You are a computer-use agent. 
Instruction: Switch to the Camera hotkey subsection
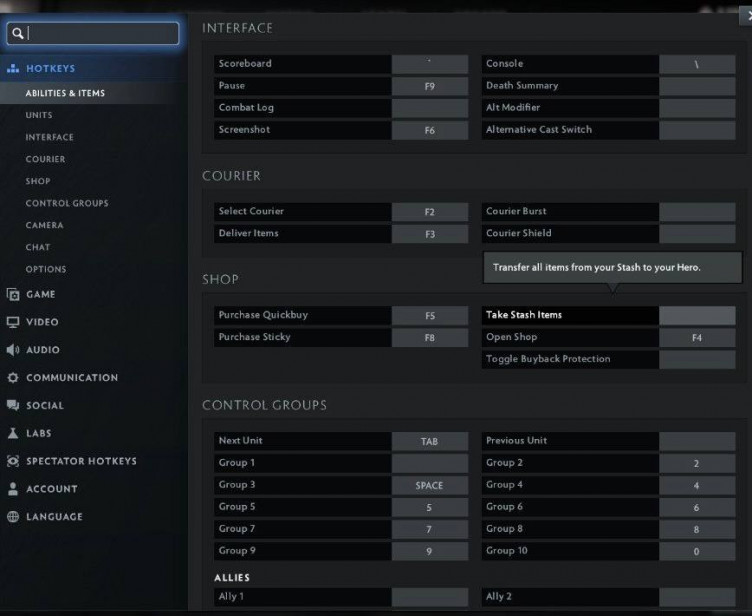[44, 225]
